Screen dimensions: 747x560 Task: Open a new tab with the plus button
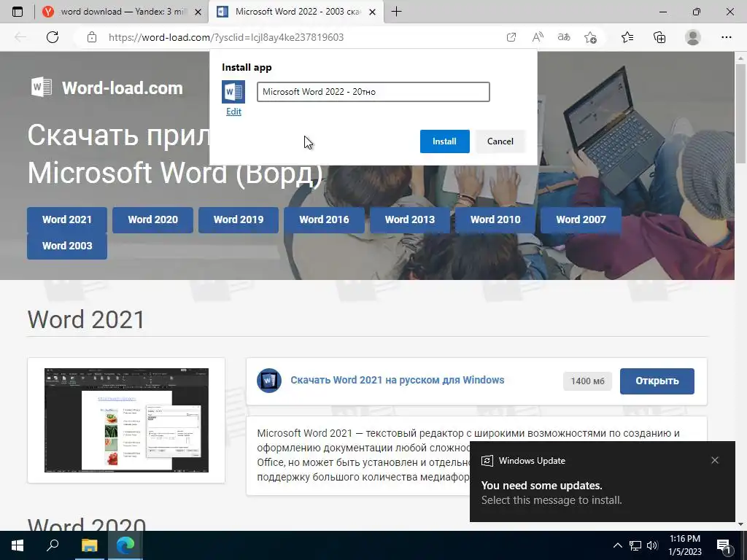tap(396, 12)
